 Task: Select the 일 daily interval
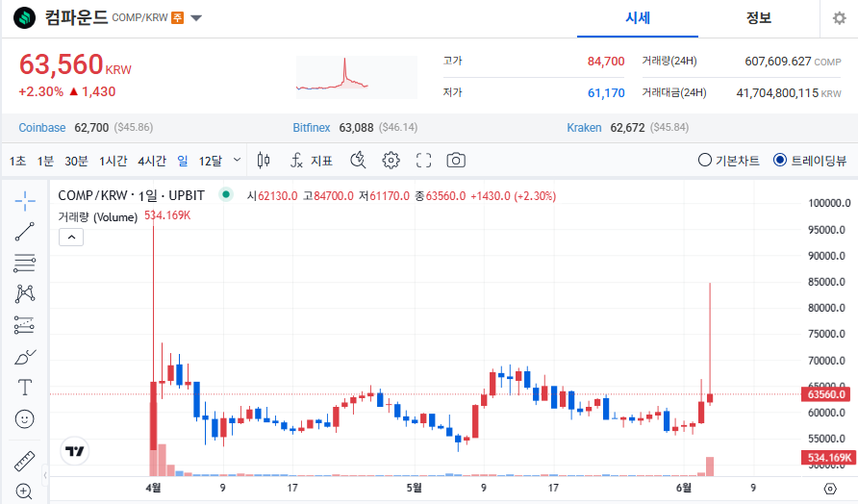[183, 161]
